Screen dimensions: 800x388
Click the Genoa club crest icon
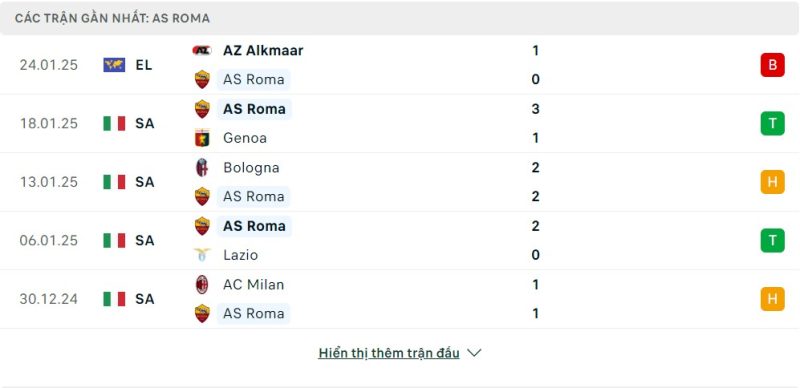(202, 138)
